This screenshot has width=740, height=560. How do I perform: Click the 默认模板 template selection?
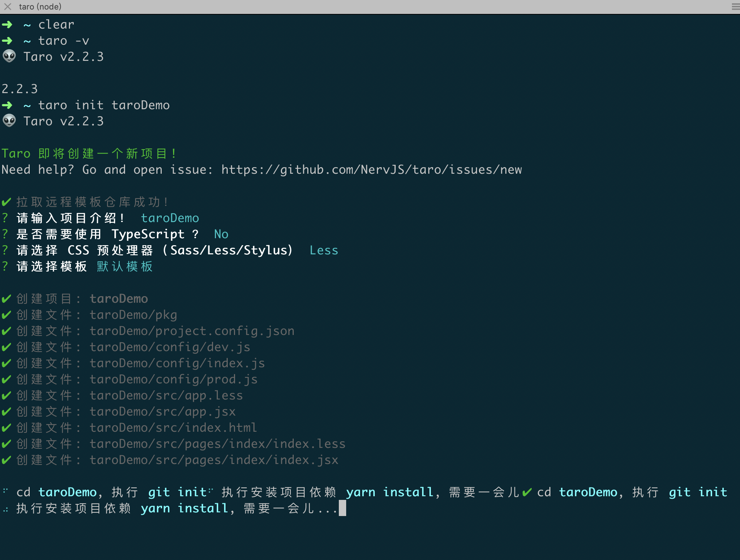(x=125, y=266)
